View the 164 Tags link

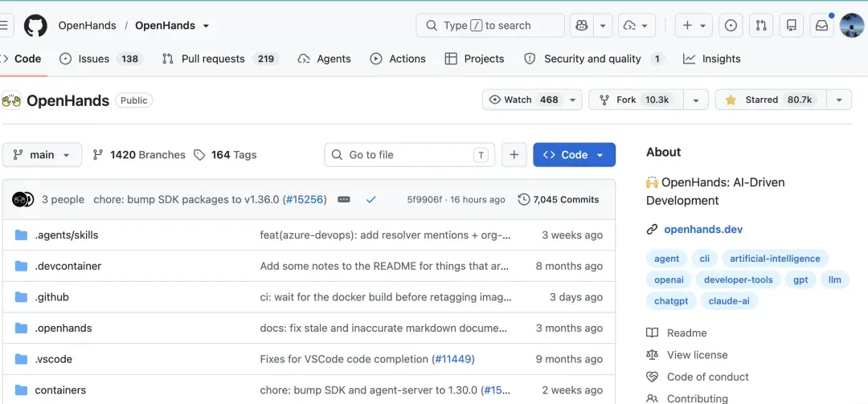(x=225, y=155)
